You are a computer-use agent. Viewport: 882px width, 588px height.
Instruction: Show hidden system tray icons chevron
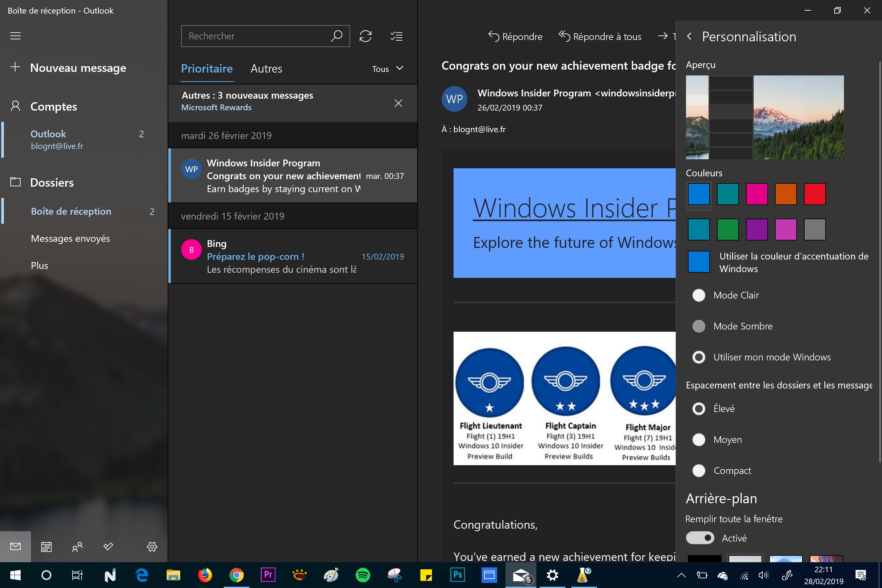pos(681,575)
